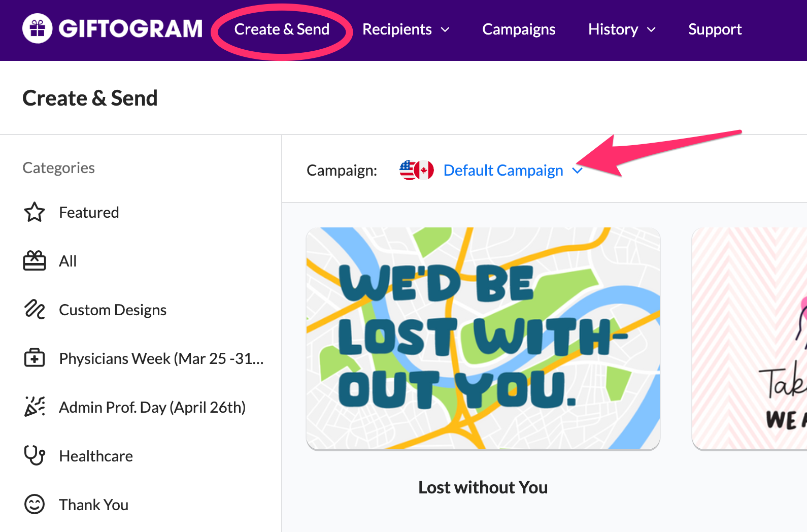The width and height of the screenshot is (807, 532).
Task: Click the Physicians Week medical kit icon
Action: tap(35, 358)
